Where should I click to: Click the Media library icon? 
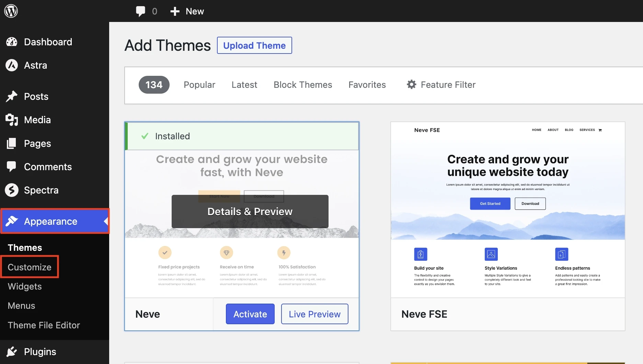point(12,120)
